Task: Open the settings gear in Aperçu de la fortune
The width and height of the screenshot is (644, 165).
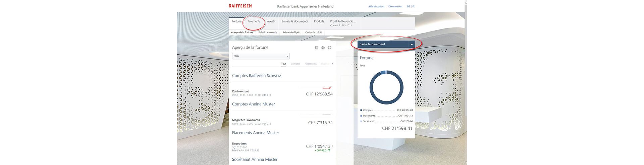Action: [x=329, y=48]
